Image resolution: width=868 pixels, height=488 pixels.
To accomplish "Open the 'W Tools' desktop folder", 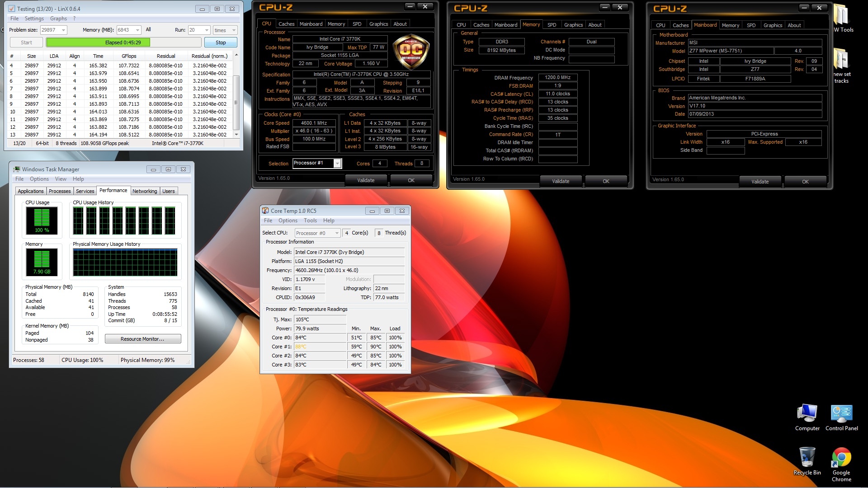I will (x=843, y=18).
